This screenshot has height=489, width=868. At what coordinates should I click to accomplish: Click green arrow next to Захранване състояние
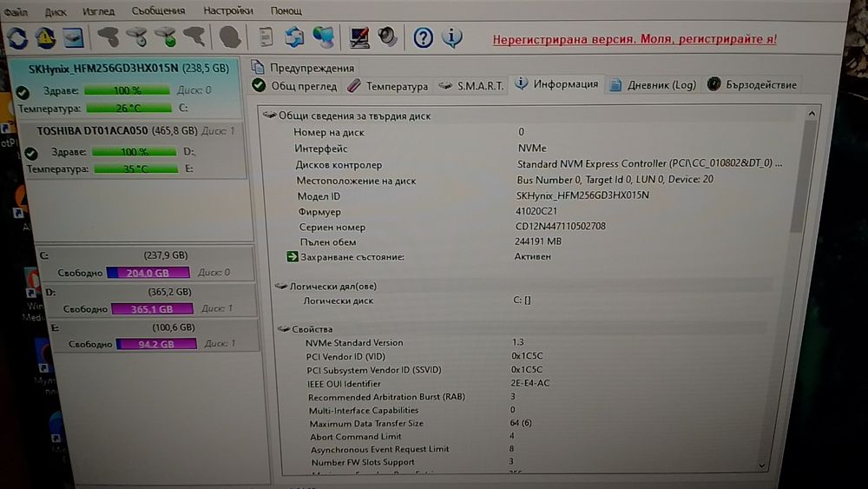pos(292,256)
